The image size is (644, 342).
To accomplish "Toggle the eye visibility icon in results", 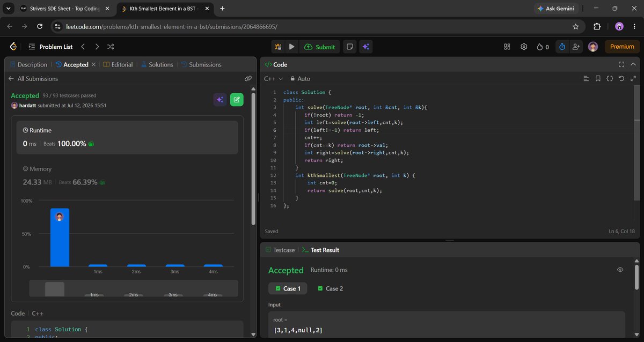I will point(620,270).
